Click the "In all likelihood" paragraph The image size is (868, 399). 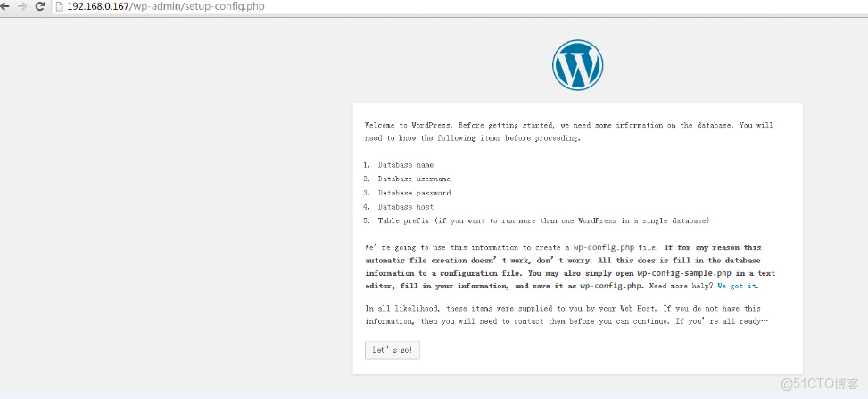[564, 314]
